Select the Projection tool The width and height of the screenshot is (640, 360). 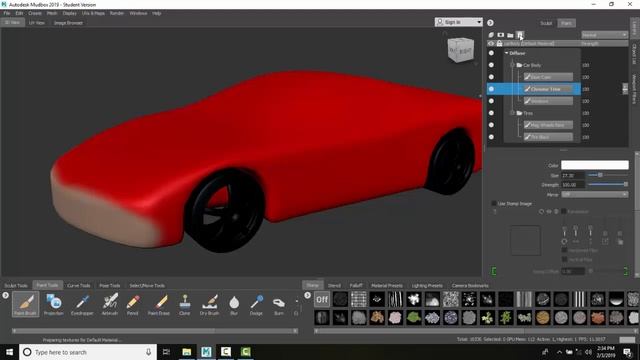53,304
